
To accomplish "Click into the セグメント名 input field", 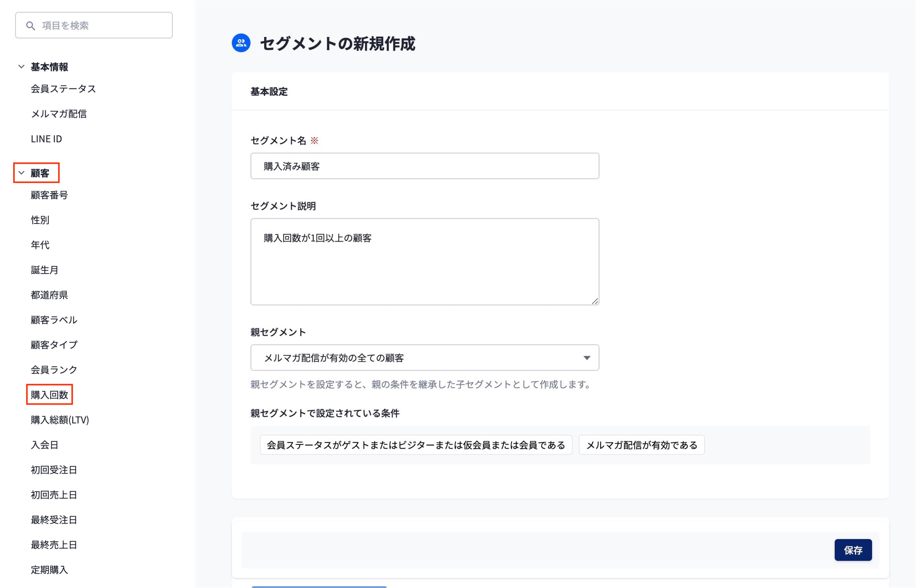I will [x=425, y=166].
